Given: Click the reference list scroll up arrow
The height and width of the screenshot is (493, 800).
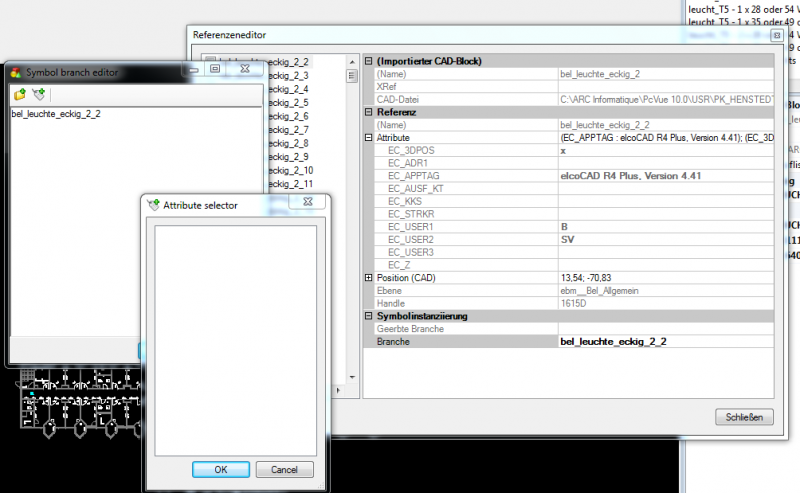Looking at the screenshot, I should click(352, 62).
